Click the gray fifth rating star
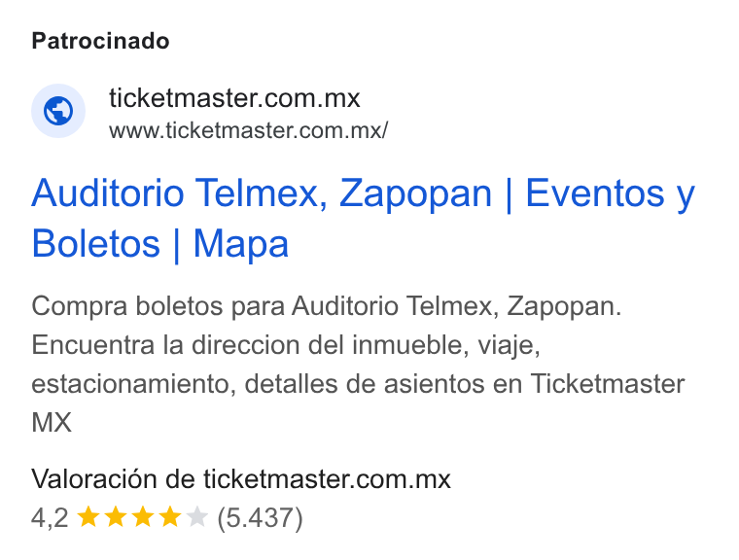739x560 pixels. (x=197, y=516)
